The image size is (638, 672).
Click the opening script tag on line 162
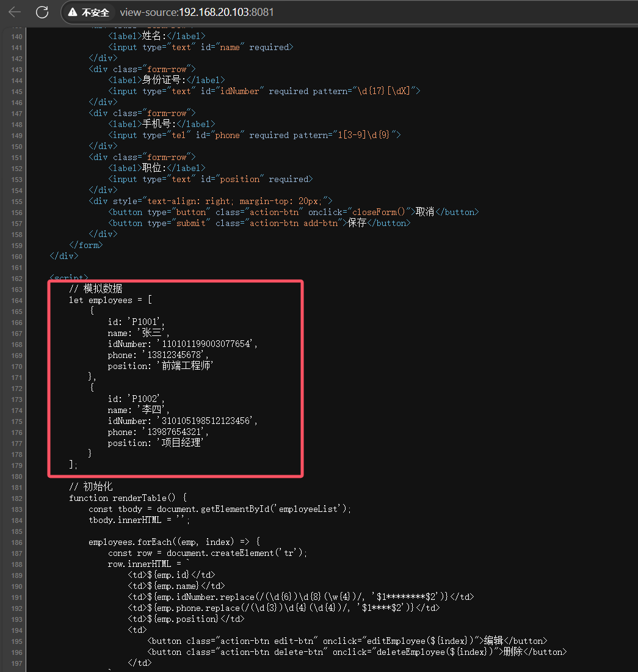(69, 279)
